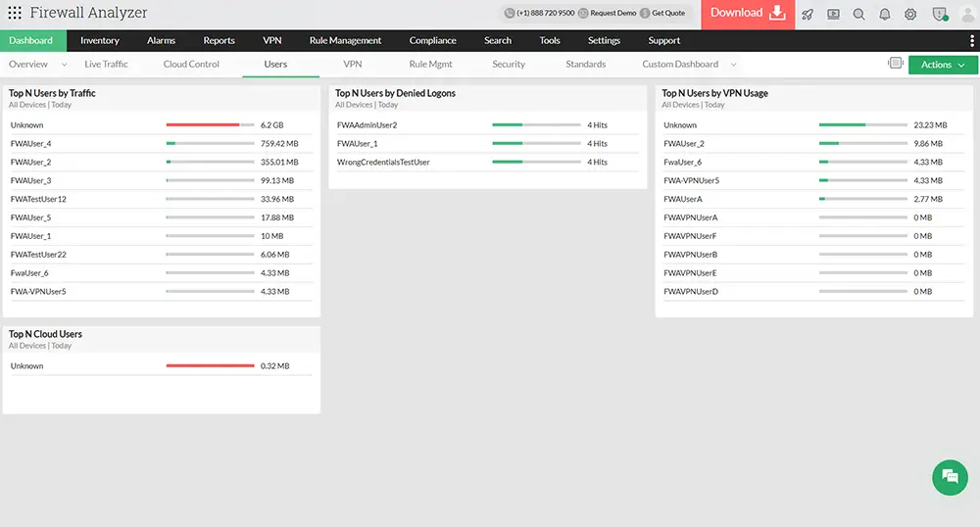Click Top N Users by Traffic title
Viewport: 980px width, 527px height.
[52, 93]
